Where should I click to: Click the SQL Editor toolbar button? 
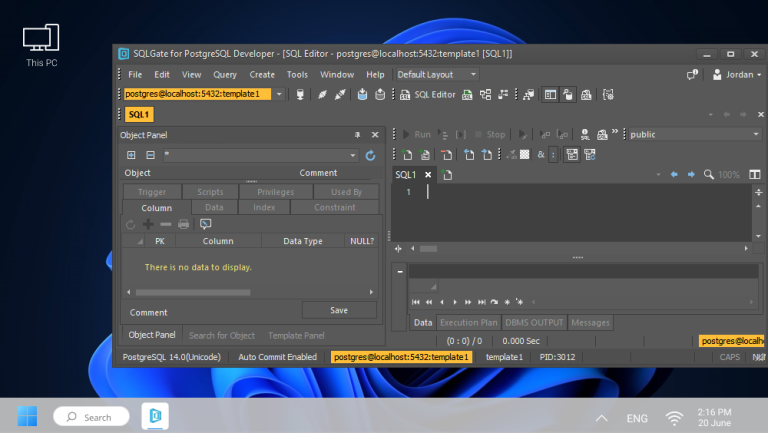[x=428, y=94]
